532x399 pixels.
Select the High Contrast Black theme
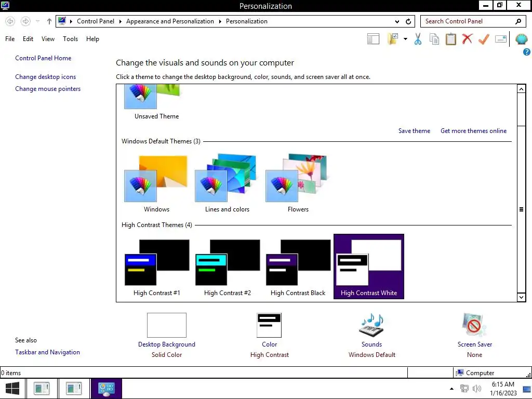298,267
